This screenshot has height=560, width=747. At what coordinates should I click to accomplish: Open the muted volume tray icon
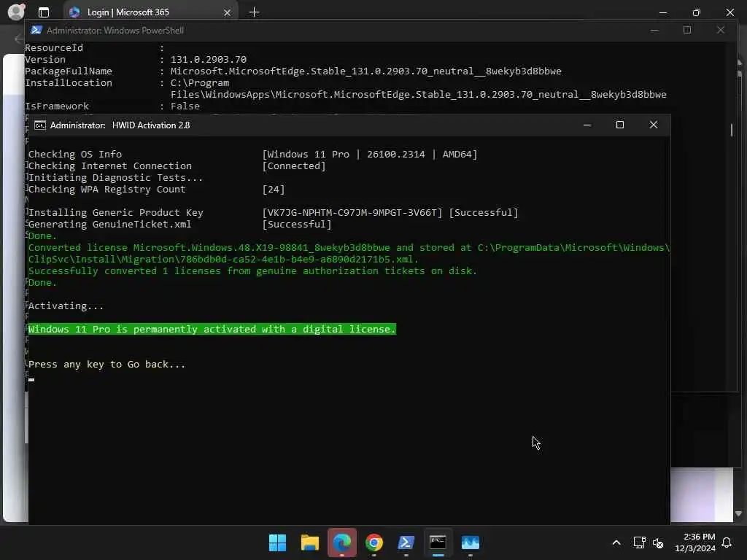coord(658,542)
